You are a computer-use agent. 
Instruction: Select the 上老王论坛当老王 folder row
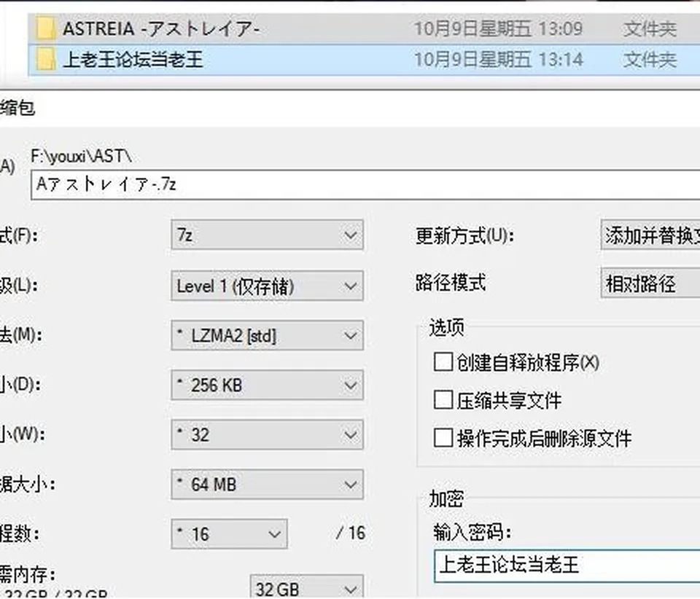pos(363,59)
